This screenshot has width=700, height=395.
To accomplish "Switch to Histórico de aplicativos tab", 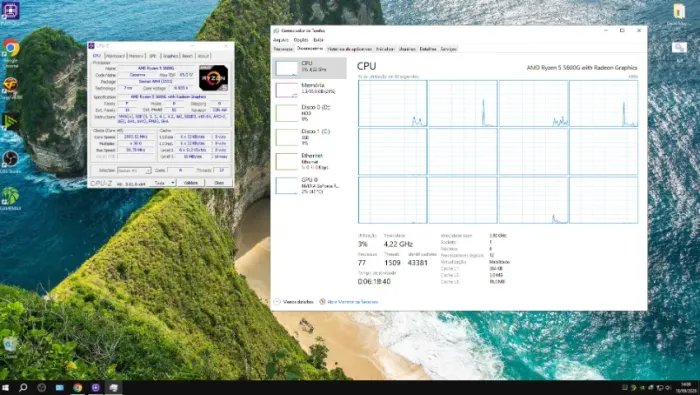I will [350, 49].
